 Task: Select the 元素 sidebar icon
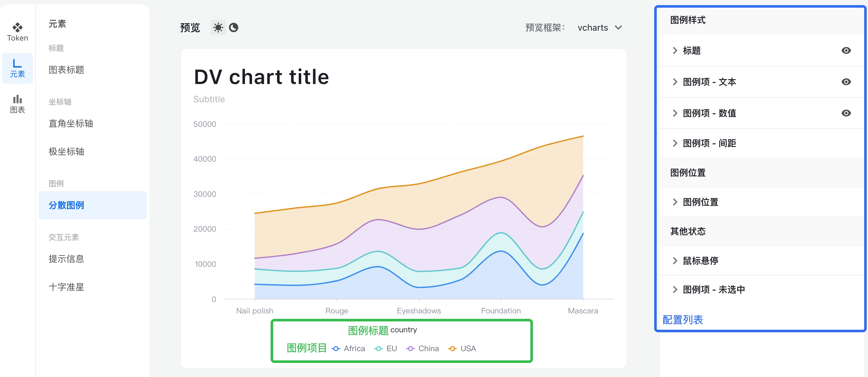coord(18,68)
